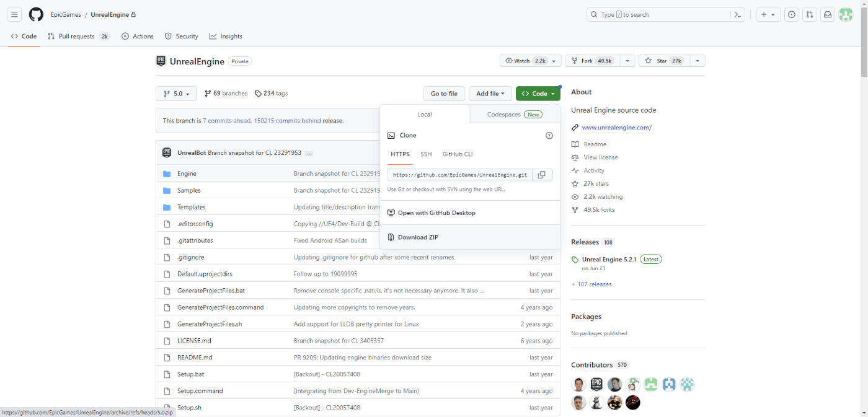
Task: Click Go to file button
Action: [444, 94]
